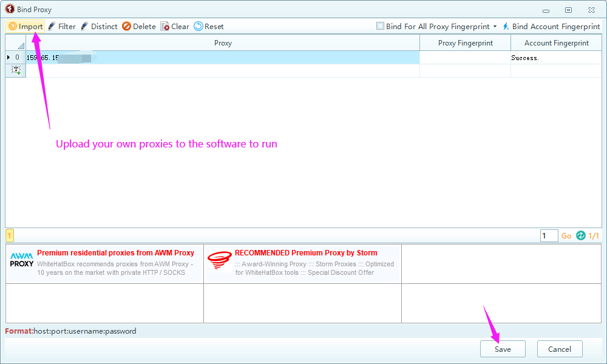Click Bind Account Fingerprint icon

click(506, 26)
